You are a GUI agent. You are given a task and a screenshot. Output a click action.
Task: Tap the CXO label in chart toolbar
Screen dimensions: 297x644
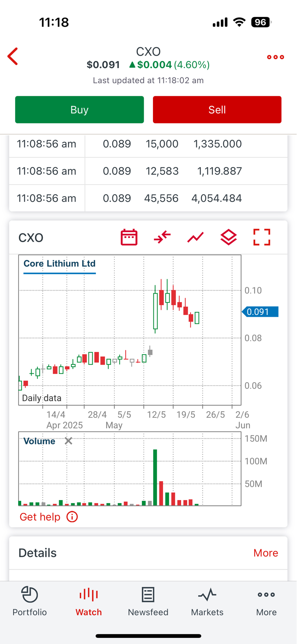click(31, 238)
